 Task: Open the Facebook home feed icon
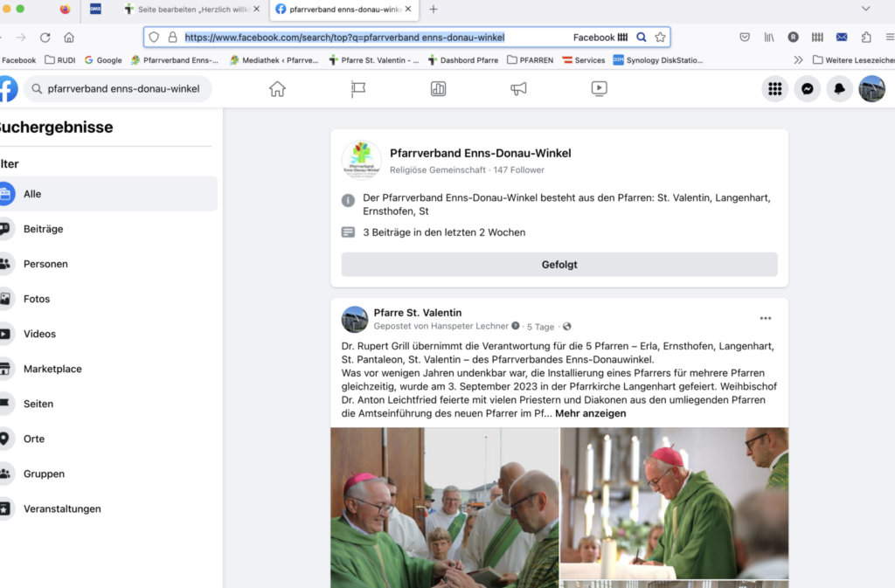[x=277, y=89]
